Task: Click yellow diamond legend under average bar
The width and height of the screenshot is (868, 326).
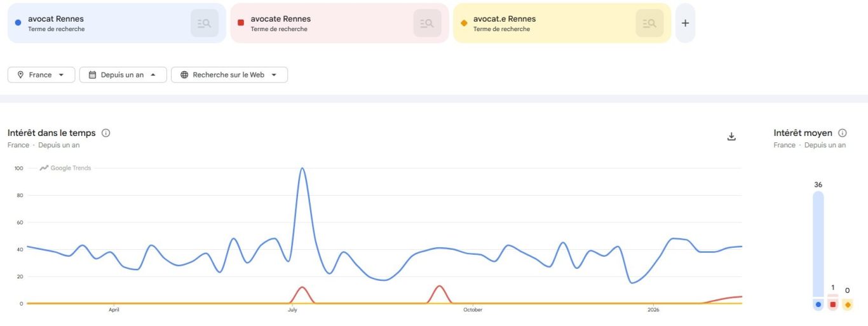Action: (x=848, y=305)
